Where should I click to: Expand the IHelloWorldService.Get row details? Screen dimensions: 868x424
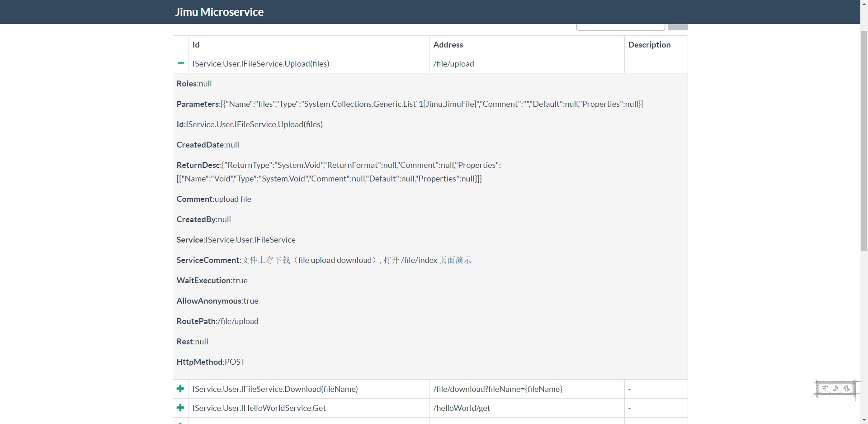[x=180, y=408]
